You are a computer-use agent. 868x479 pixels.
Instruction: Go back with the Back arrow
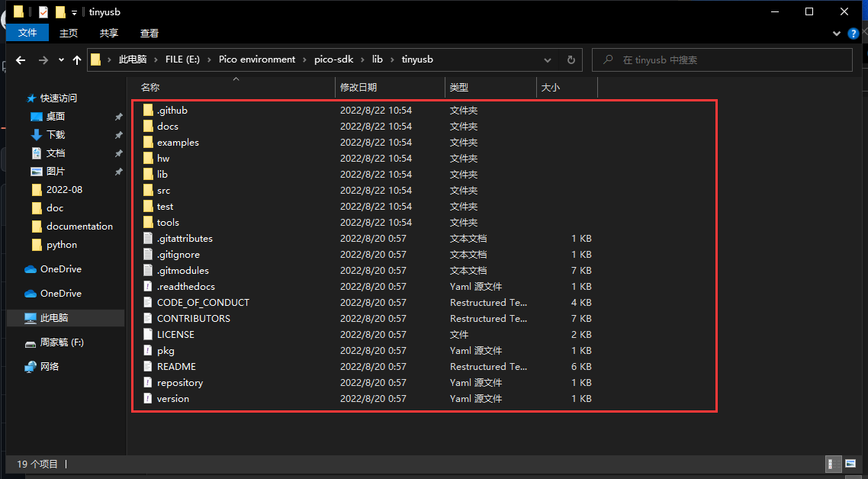tap(21, 59)
